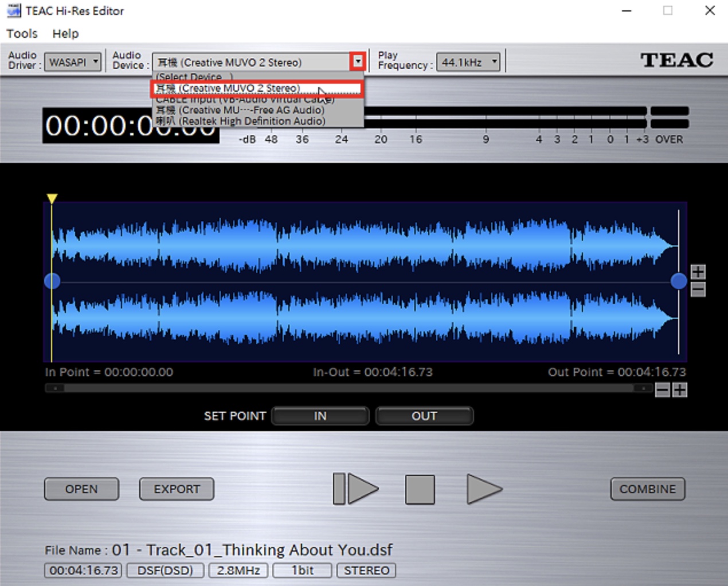Open the Tools menu

coord(22,34)
